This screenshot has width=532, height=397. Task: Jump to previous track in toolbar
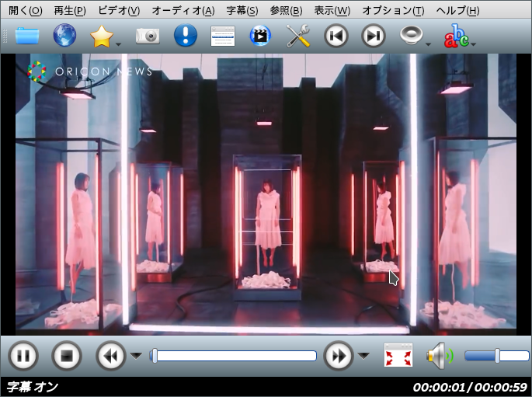(336, 36)
